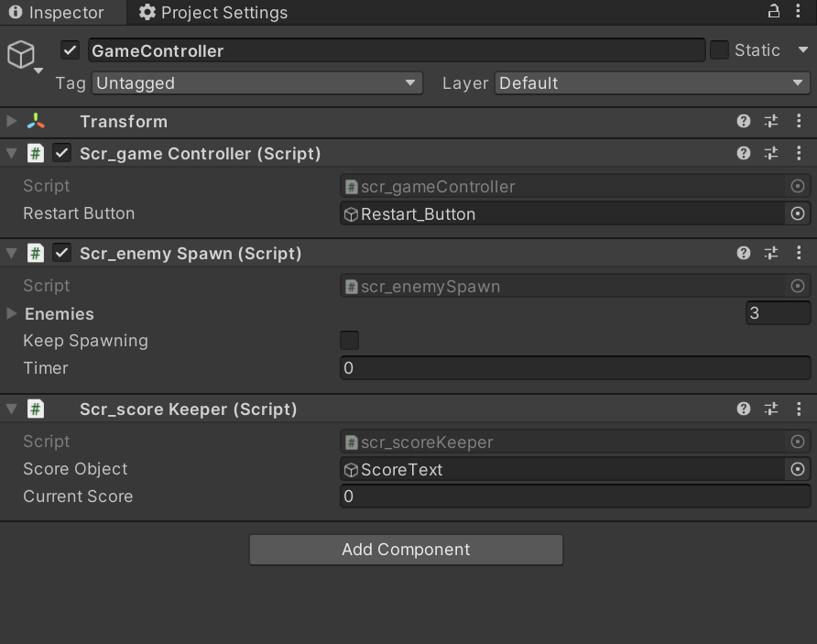Expand the Enemies array foldout
This screenshot has width=817, height=644.
pyautogui.click(x=12, y=314)
